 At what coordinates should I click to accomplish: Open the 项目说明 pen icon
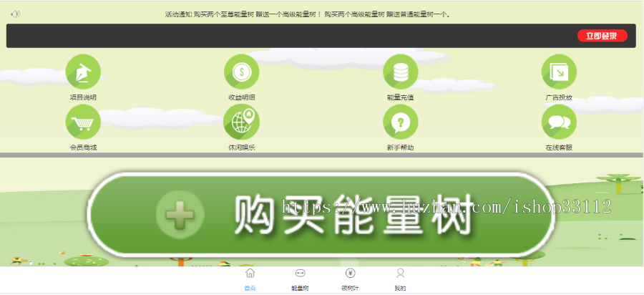[83, 72]
